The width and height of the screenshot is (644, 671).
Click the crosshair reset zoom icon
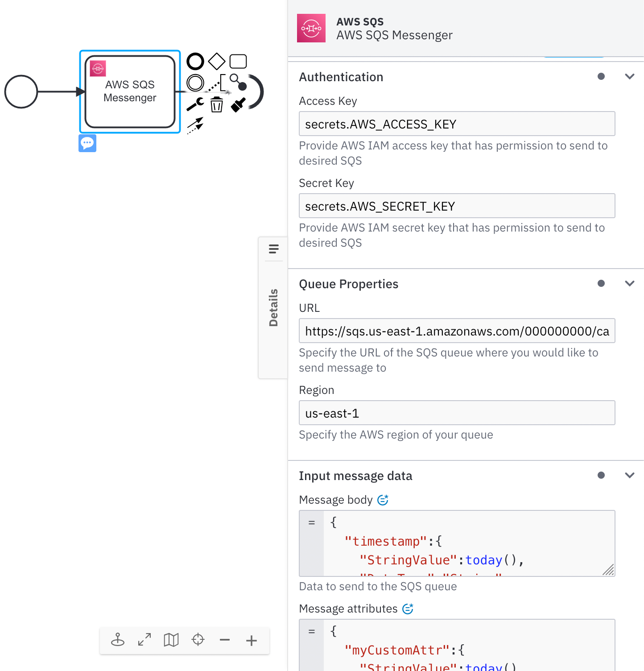[x=198, y=640]
